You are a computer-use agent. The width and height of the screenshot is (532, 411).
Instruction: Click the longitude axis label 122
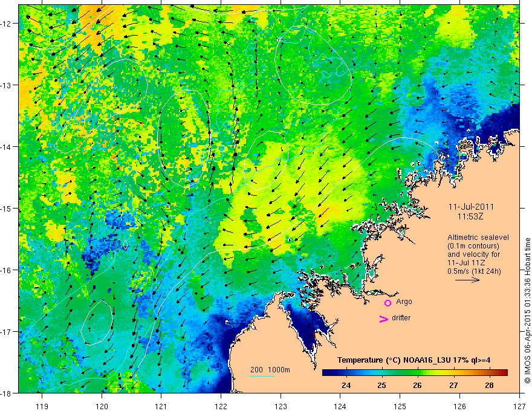pos(221,406)
